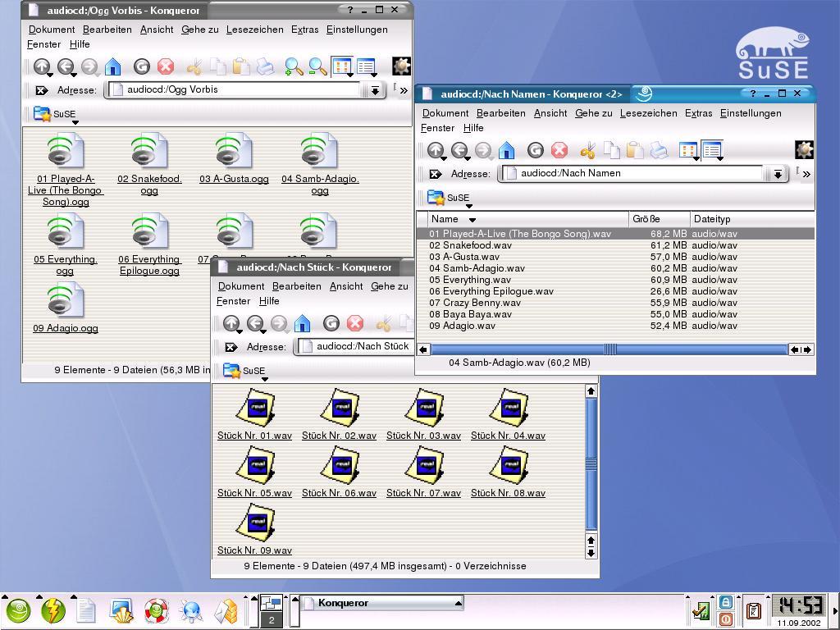Select Stück Nr. 09.wav file icon
The height and width of the screenshot is (630, 840).
click(x=255, y=522)
